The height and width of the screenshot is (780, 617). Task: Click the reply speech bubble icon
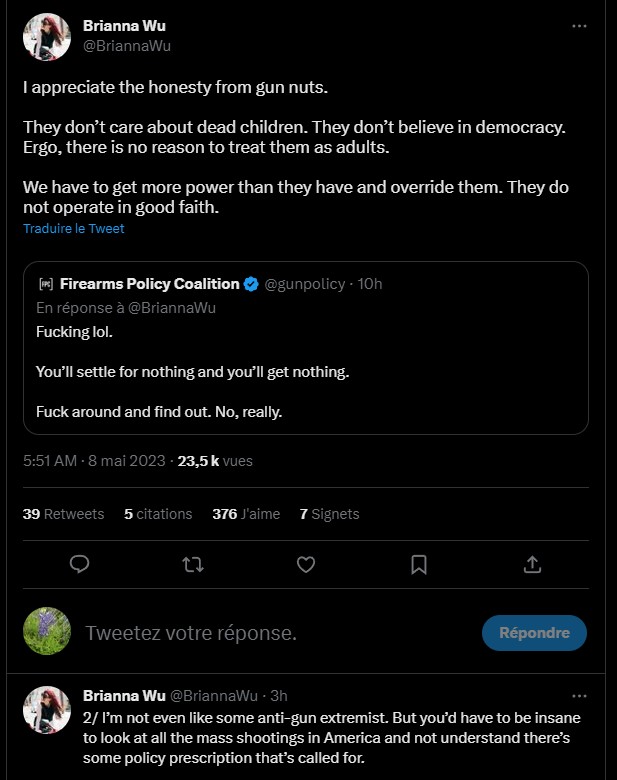coord(80,565)
